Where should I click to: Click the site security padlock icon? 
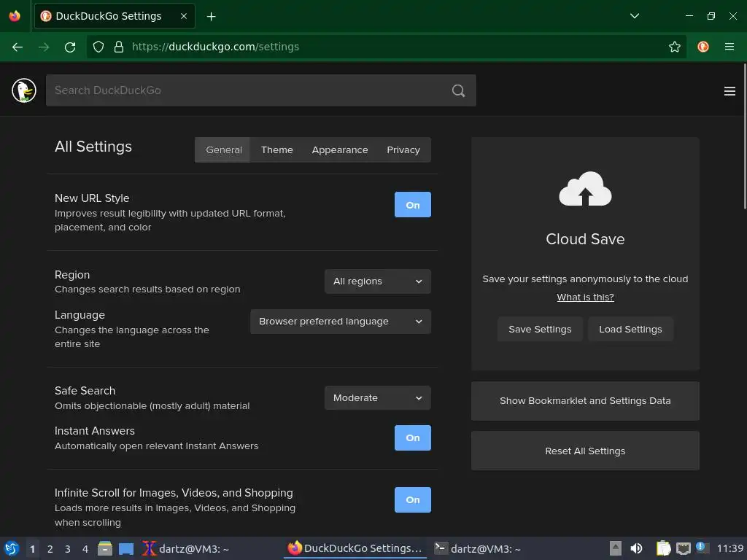[119, 47]
